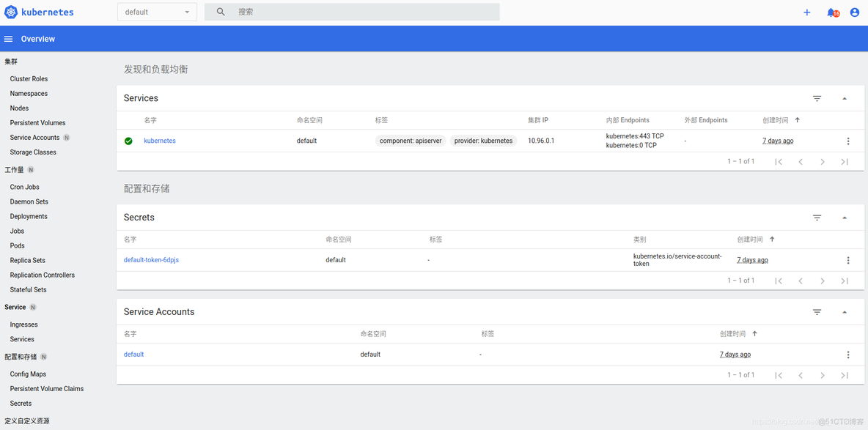
Task: Click the plus create resource icon
Action: coord(806,12)
